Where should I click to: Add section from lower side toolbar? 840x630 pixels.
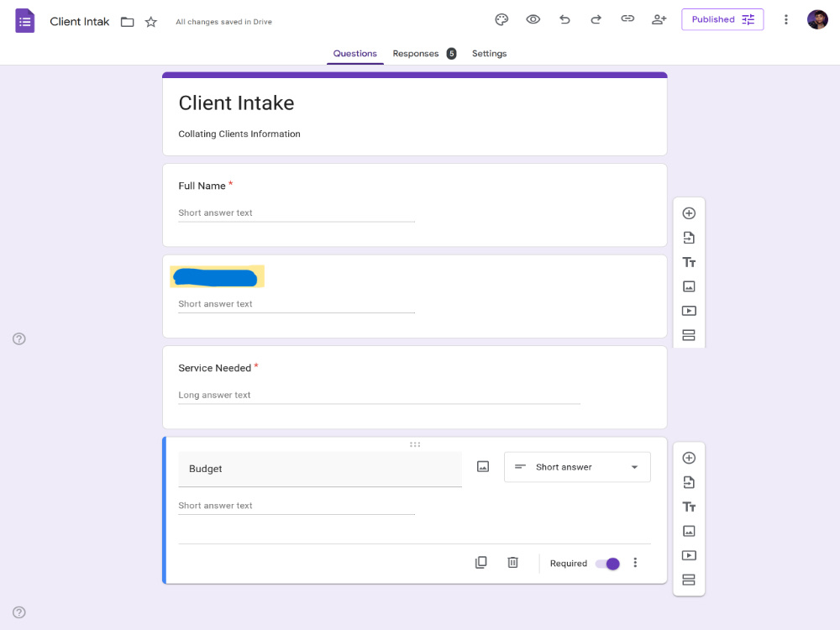click(x=689, y=580)
